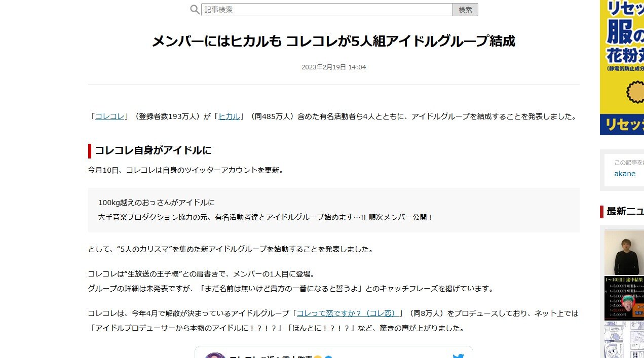Click the publication date 2023年2月19日 14:04

tap(333, 67)
